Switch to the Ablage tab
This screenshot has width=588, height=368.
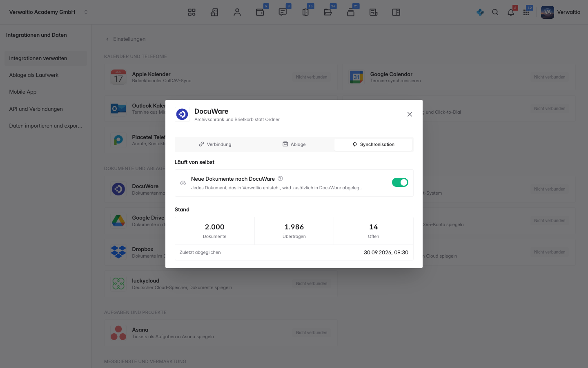click(x=294, y=144)
